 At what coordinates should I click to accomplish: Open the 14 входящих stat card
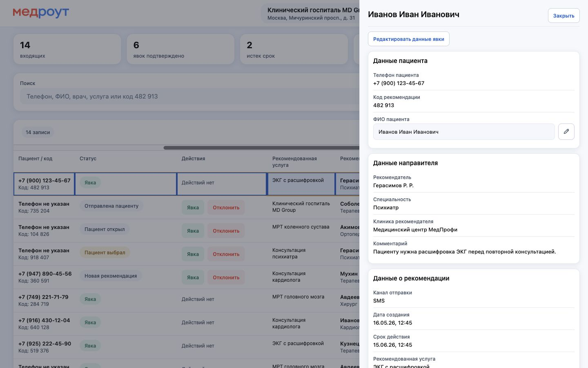click(x=67, y=49)
